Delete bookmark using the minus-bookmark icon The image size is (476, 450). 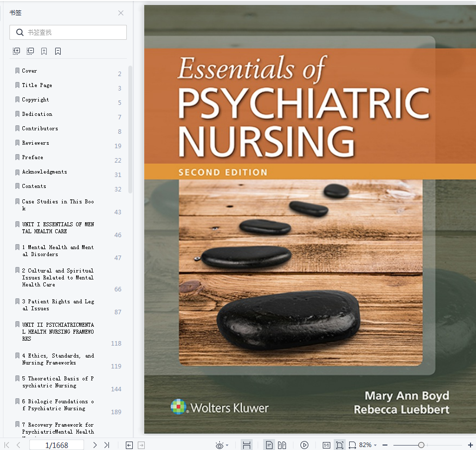point(58,51)
